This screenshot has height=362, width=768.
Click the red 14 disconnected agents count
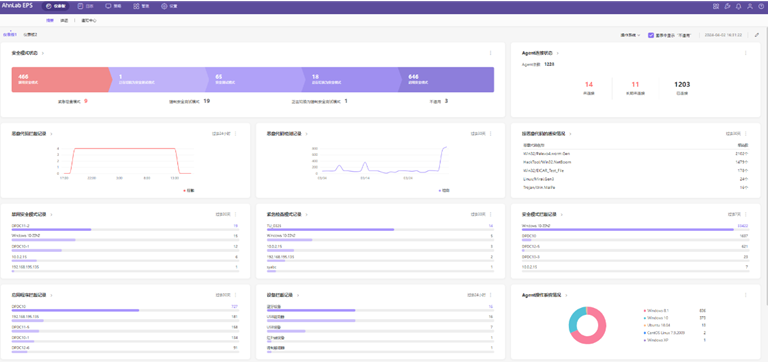click(x=589, y=84)
